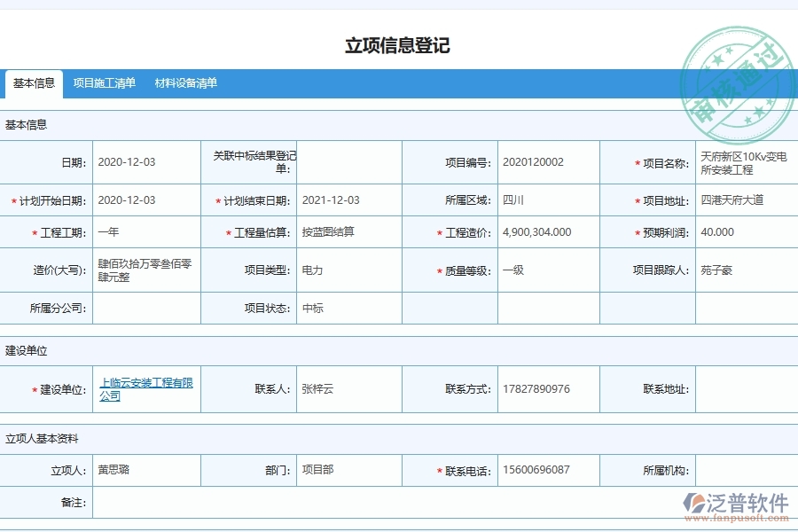The image size is (798, 532).
Task: Switch to the 项目施工清单 tab
Action: click(104, 83)
